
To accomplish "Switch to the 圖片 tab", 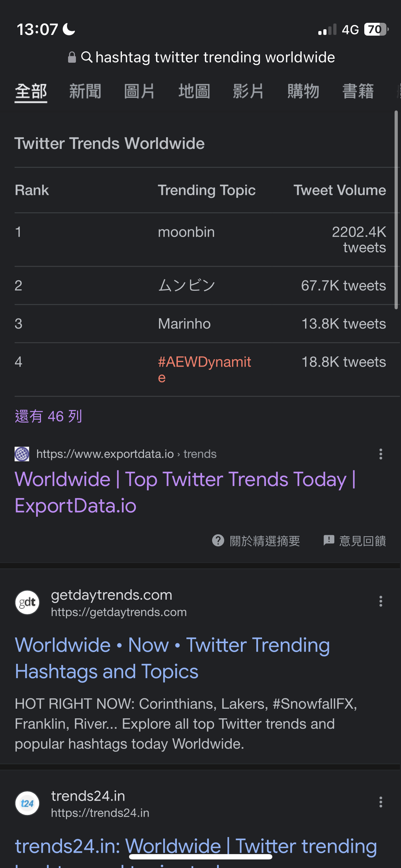I will point(139,91).
